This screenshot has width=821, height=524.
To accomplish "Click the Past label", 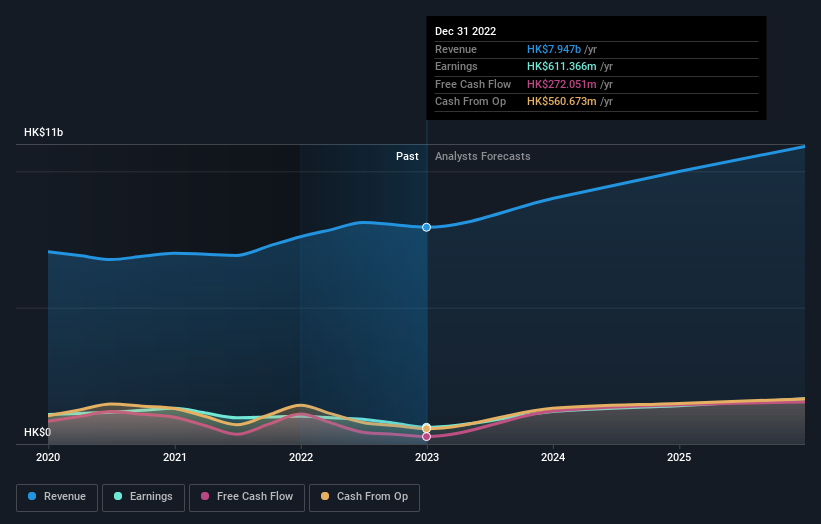I will click(407, 157).
